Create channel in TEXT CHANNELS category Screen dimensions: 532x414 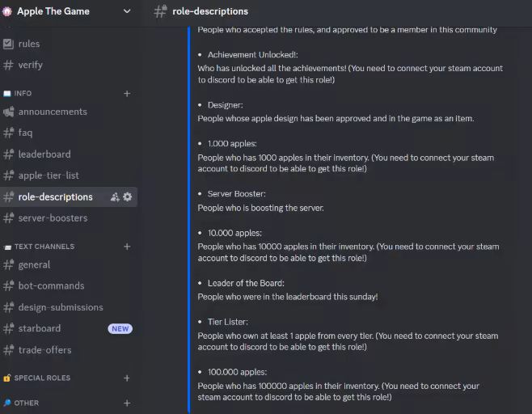(127, 247)
